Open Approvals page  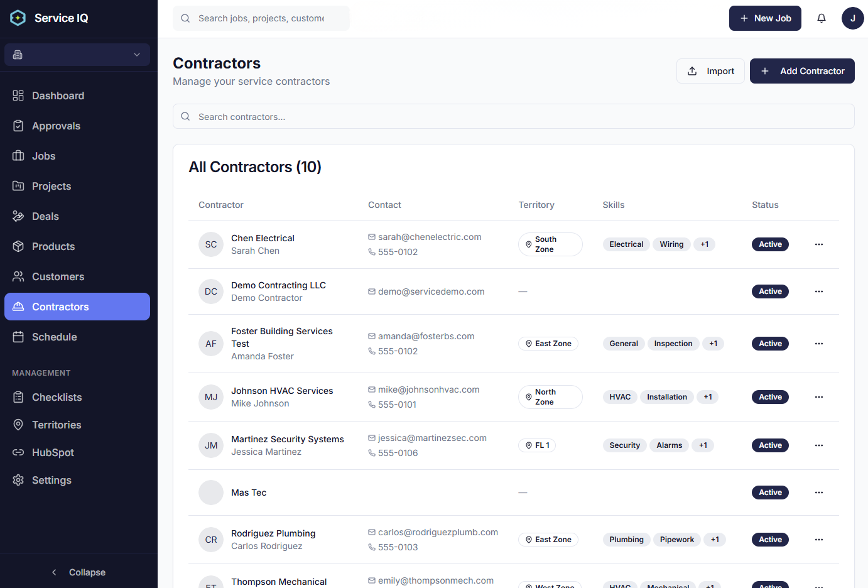pyautogui.click(x=77, y=126)
